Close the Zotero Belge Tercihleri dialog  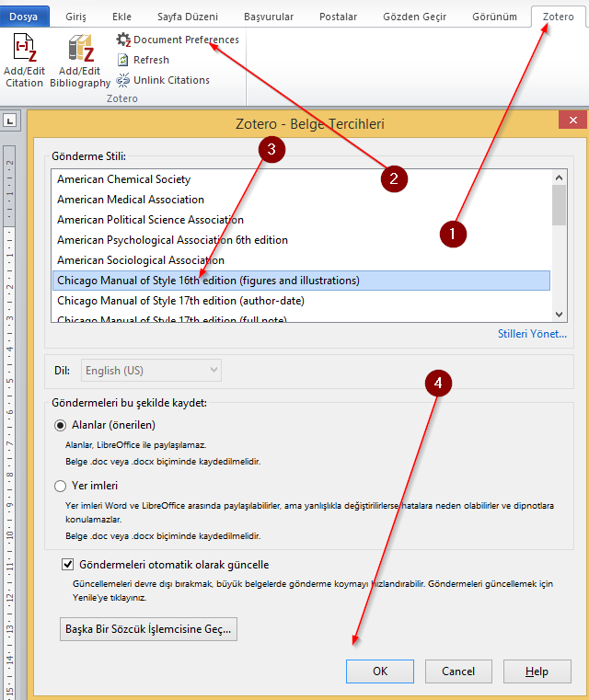(x=573, y=120)
